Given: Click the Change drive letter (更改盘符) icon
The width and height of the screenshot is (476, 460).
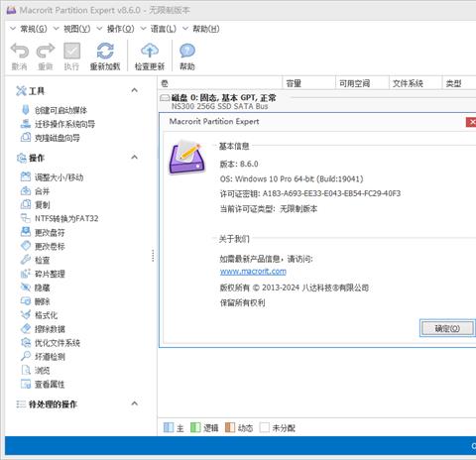Looking at the screenshot, I should coord(26,232).
